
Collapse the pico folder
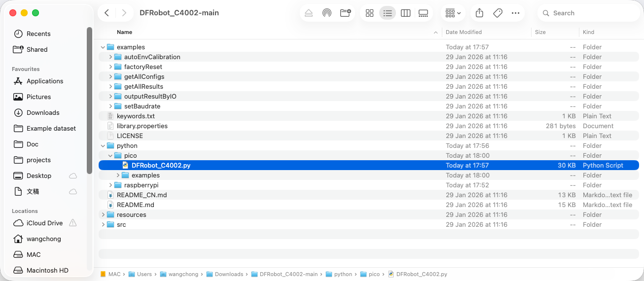point(110,156)
